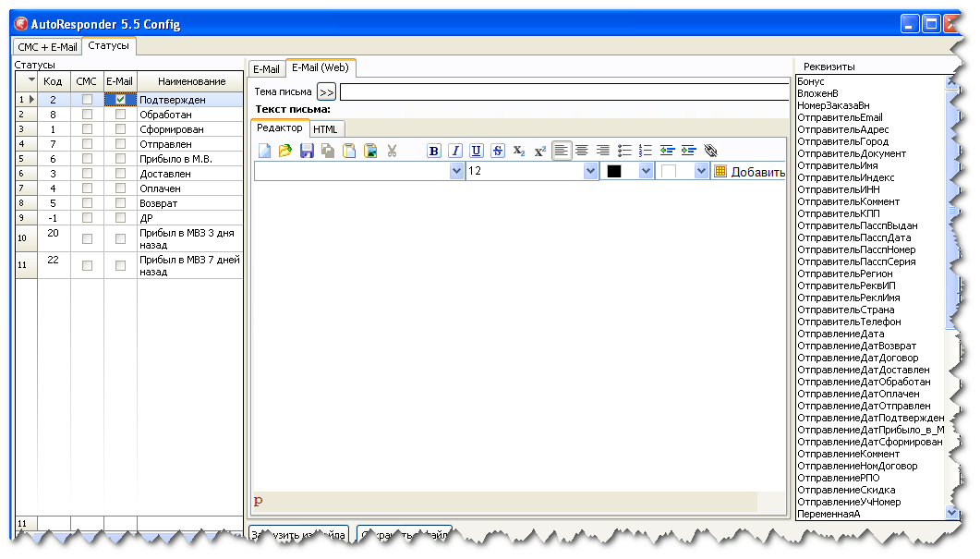Open the font size dropdown showing 12
This screenshot has width=980, height=559.
(x=590, y=171)
